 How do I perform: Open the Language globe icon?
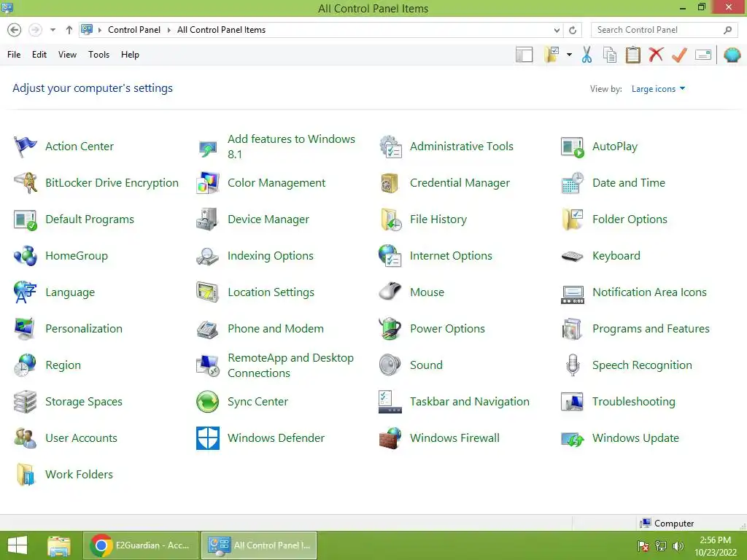26,292
